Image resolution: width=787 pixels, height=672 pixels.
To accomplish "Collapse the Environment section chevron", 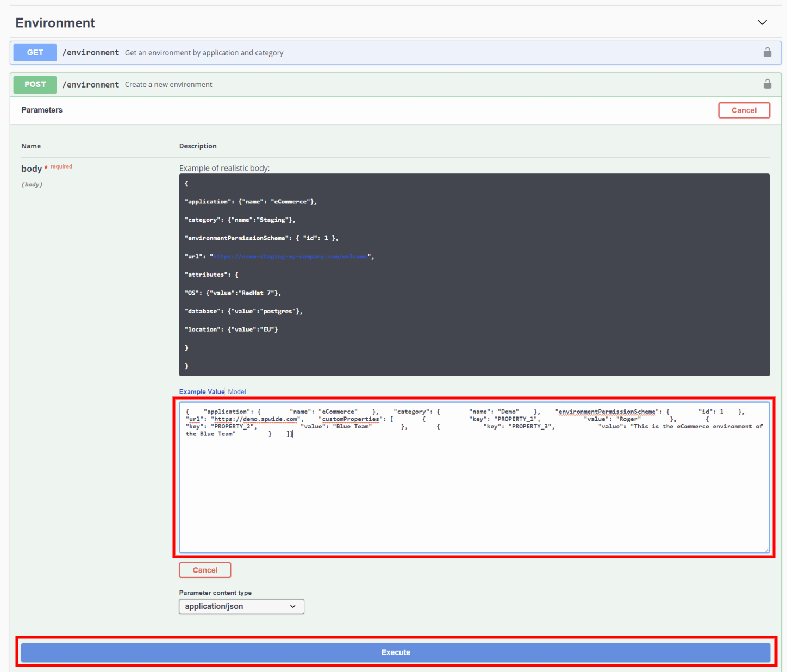I will (x=762, y=22).
